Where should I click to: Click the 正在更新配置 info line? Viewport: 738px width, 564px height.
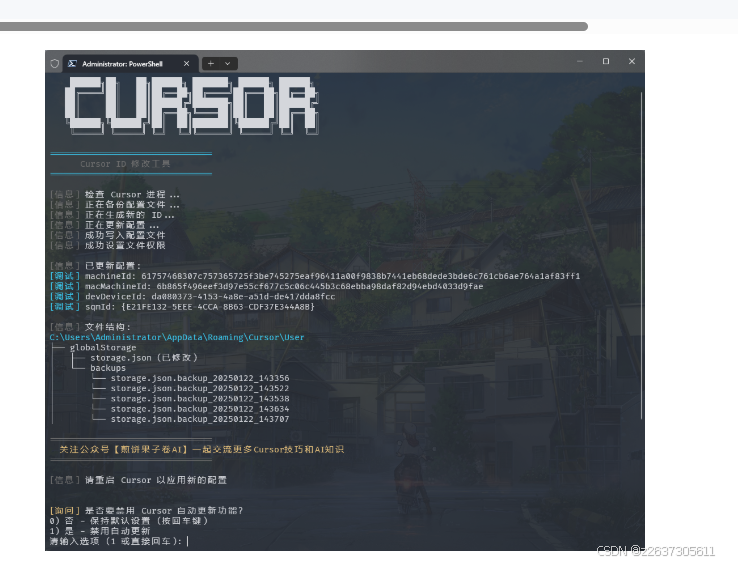104,225
